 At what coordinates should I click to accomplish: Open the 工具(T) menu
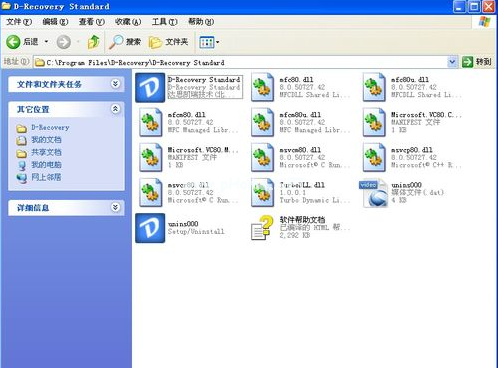click(x=164, y=22)
